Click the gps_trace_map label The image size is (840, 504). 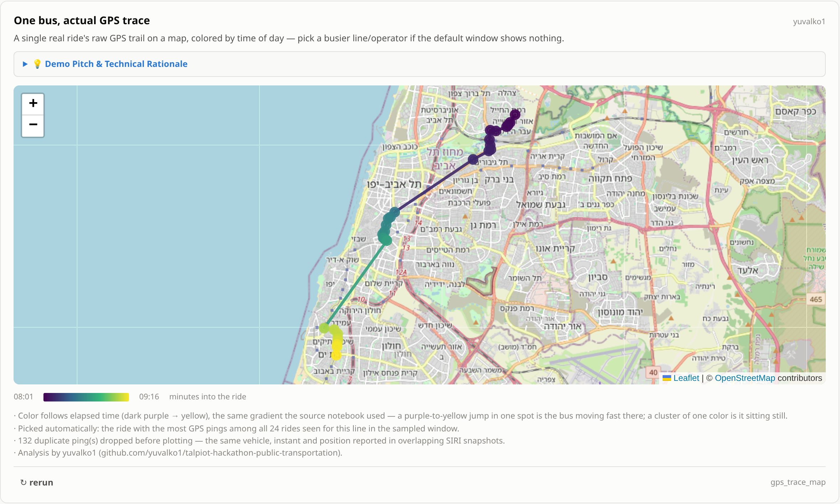pyautogui.click(x=798, y=482)
